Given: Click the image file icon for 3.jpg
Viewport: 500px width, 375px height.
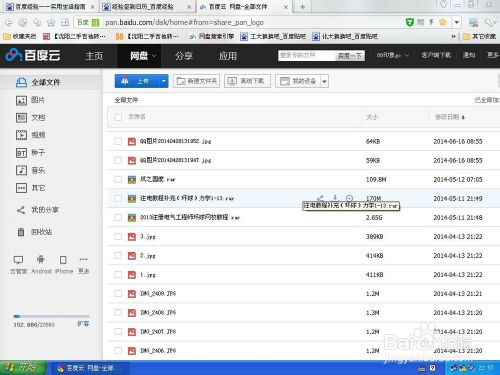Looking at the screenshot, I should click(x=132, y=237).
